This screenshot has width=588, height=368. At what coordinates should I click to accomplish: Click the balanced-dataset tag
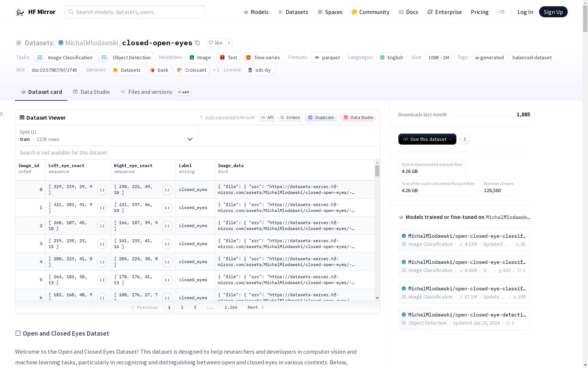pos(532,57)
